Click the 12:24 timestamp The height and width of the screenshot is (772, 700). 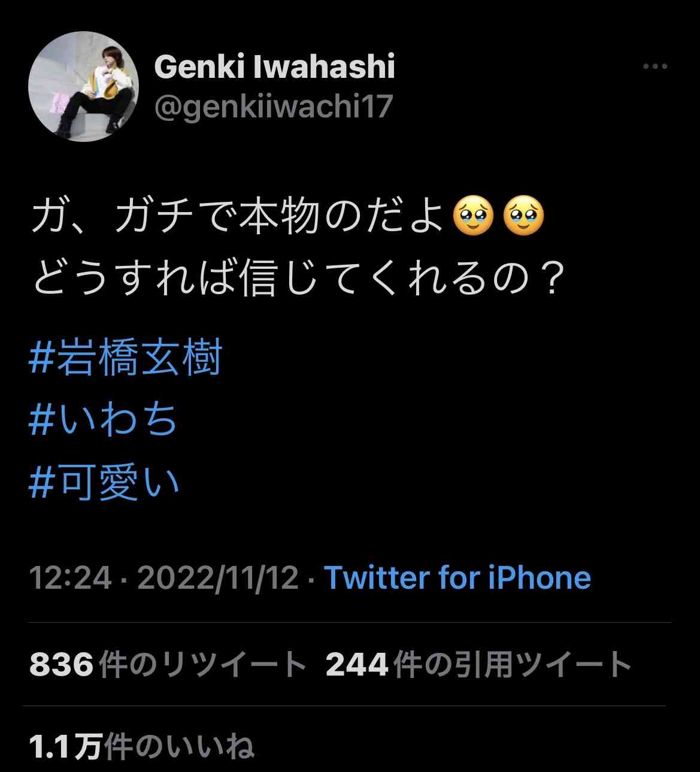click(x=71, y=578)
